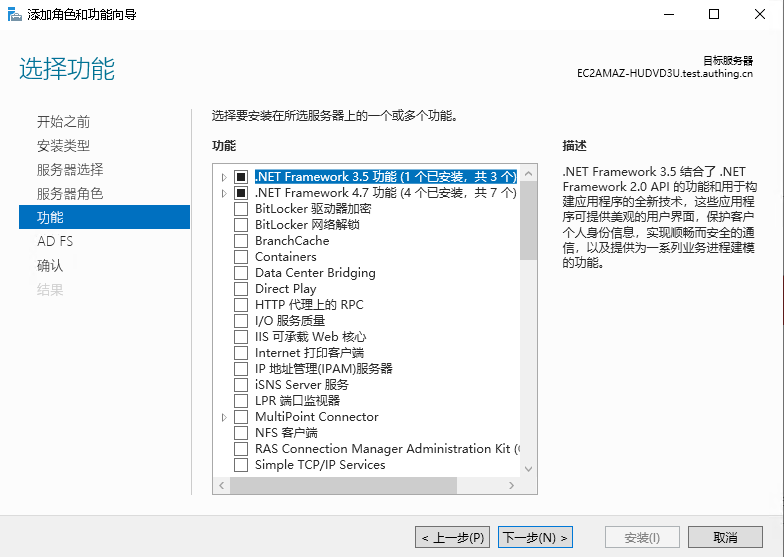Click the 取消 cancel button

726,538
